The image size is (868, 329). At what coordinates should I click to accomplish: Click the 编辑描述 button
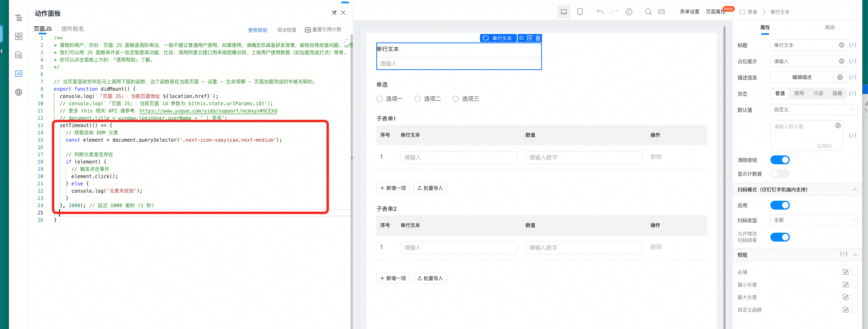point(802,77)
